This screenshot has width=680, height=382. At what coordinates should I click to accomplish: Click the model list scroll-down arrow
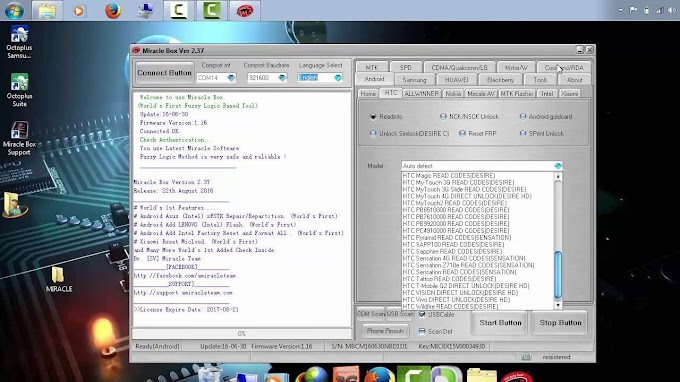pos(558,305)
